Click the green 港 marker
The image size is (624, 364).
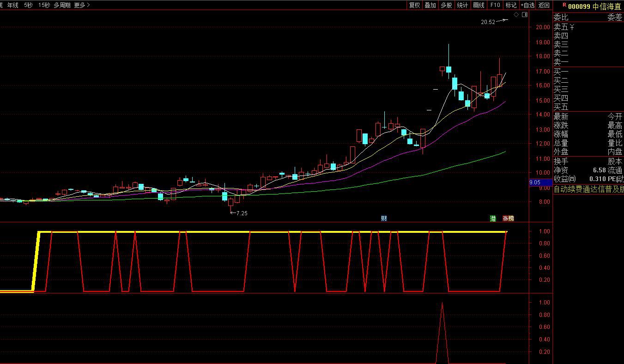tap(493, 218)
